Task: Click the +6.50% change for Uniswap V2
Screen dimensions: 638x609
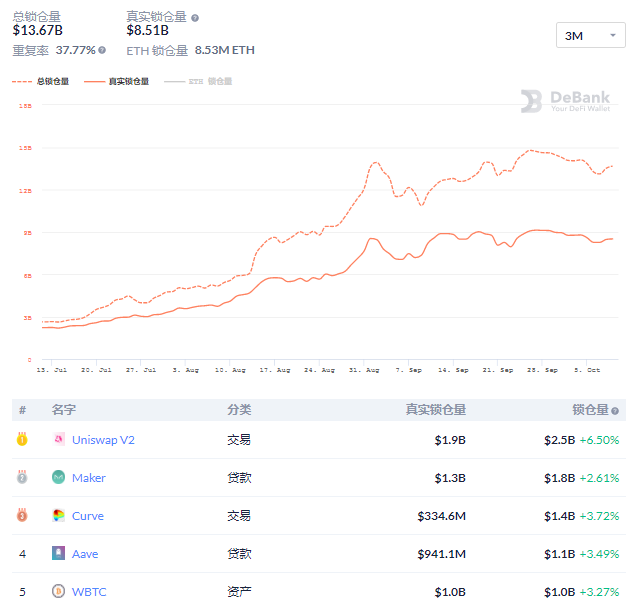Action: tap(599, 440)
